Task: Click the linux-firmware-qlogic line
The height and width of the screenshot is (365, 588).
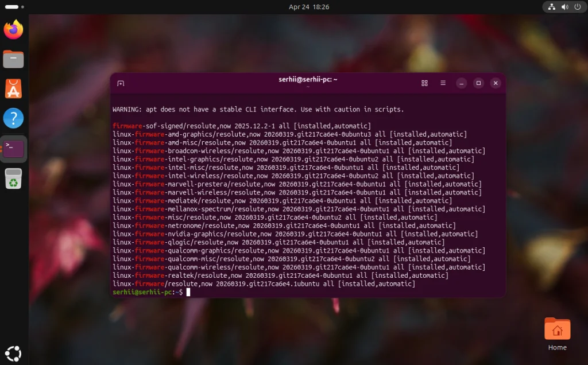Action: coord(278,242)
